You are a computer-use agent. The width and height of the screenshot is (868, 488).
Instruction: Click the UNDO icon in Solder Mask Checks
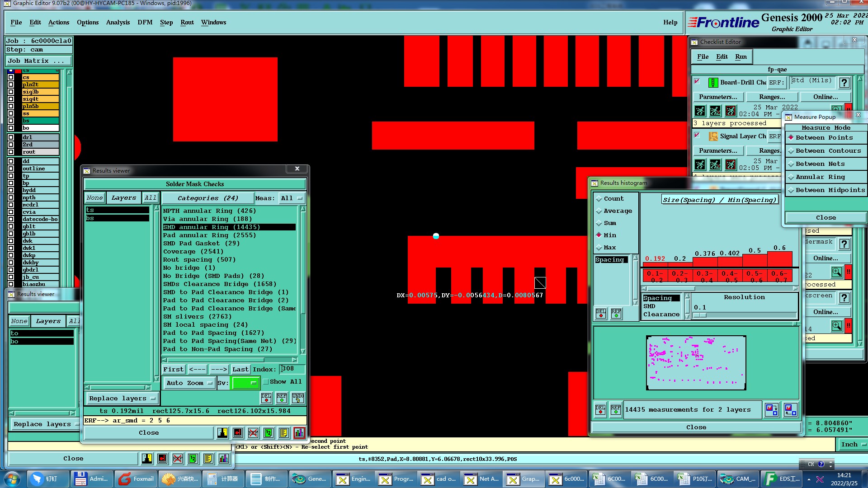click(298, 398)
